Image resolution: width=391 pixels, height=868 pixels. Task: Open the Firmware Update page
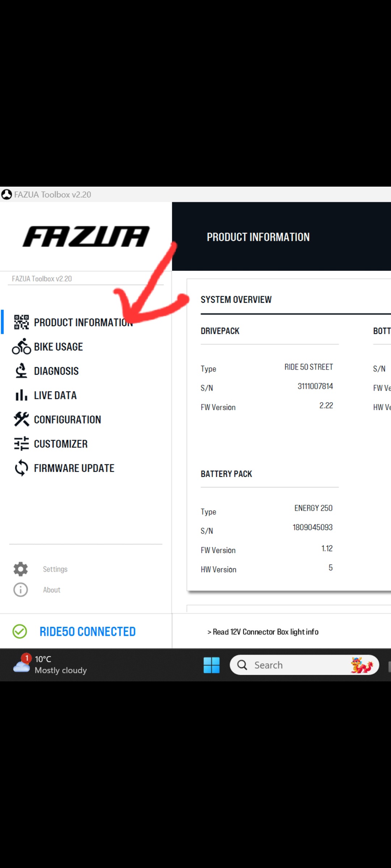pos(74,468)
